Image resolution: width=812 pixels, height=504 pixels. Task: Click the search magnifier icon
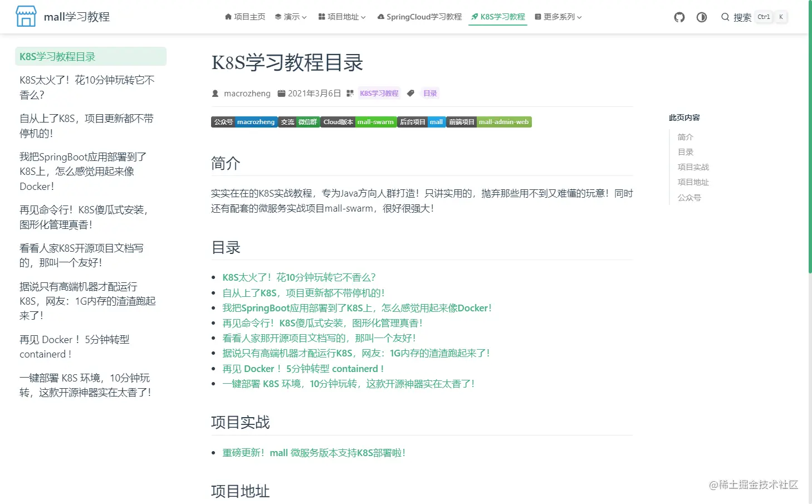(725, 17)
